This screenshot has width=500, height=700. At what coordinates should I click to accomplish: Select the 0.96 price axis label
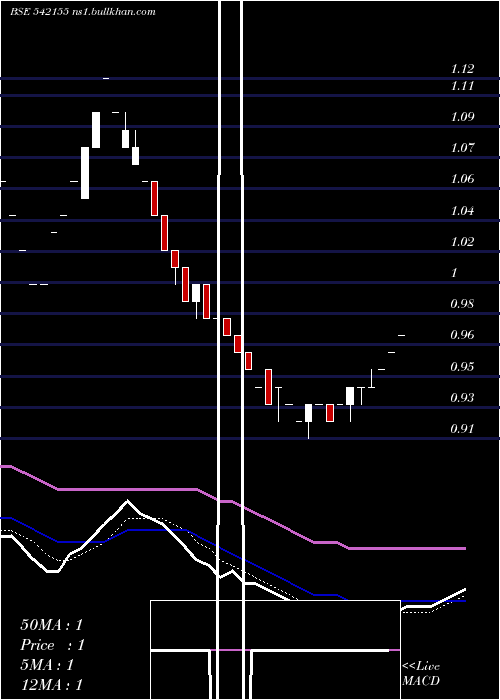pyautogui.click(x=462, y=334)
